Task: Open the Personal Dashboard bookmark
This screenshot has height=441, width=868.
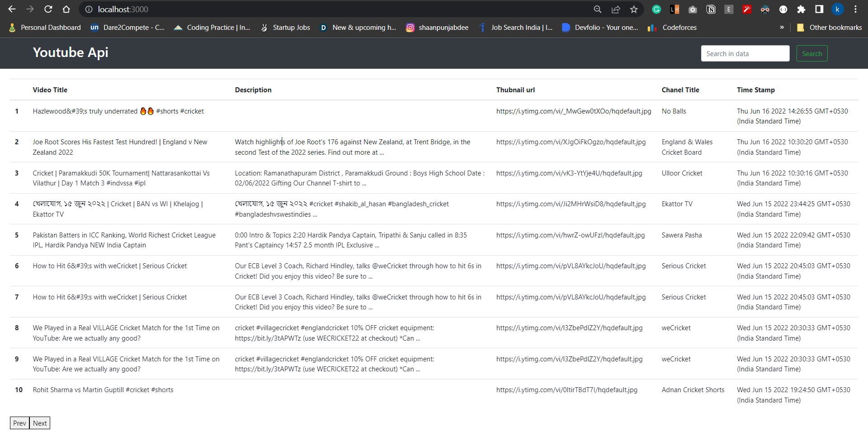Action: (x=45, y=28)
